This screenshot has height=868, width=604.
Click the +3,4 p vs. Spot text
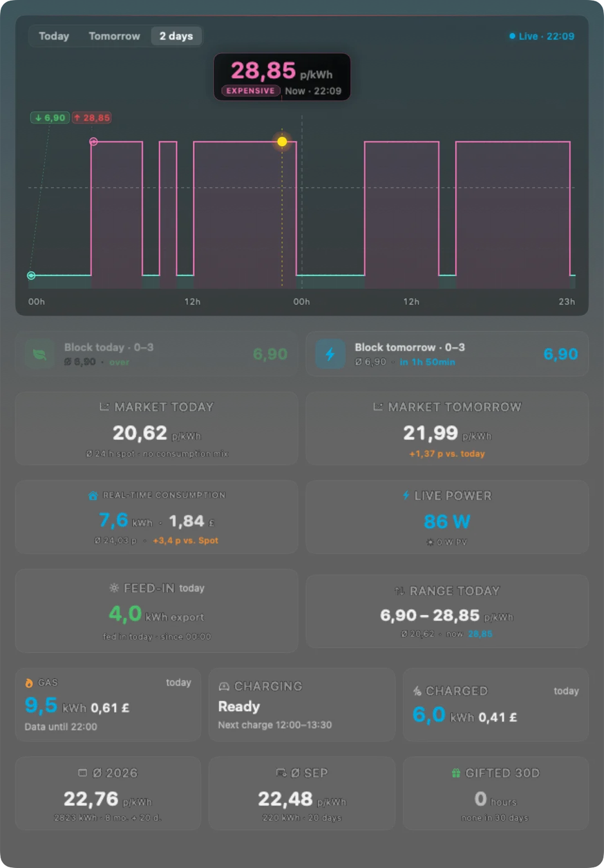pyautogui.click(x=185, y=541)
